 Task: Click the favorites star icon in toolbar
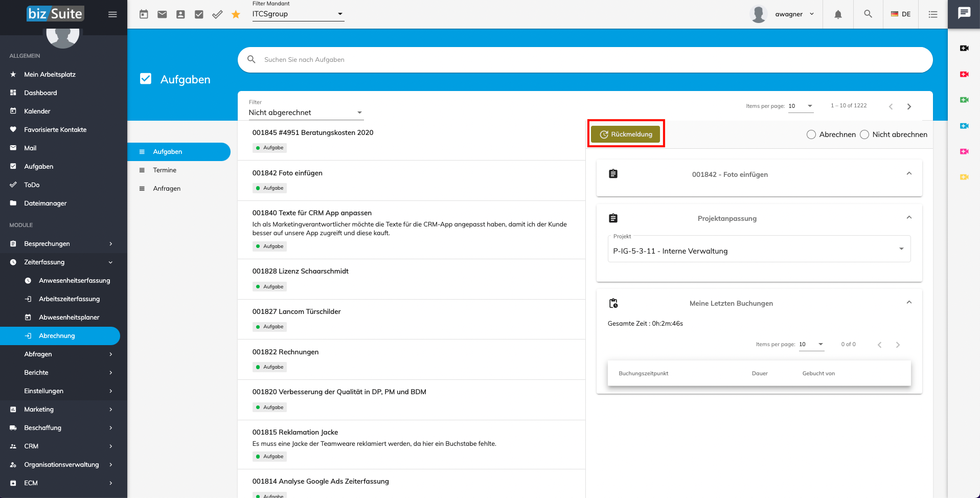point(236,14)
